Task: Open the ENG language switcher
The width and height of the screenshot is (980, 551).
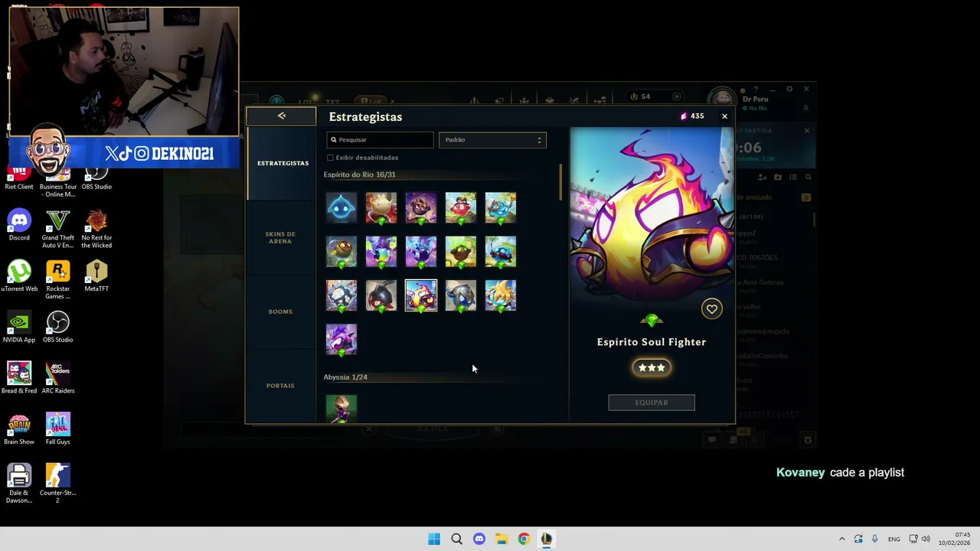Action: [x=894, y=540]
